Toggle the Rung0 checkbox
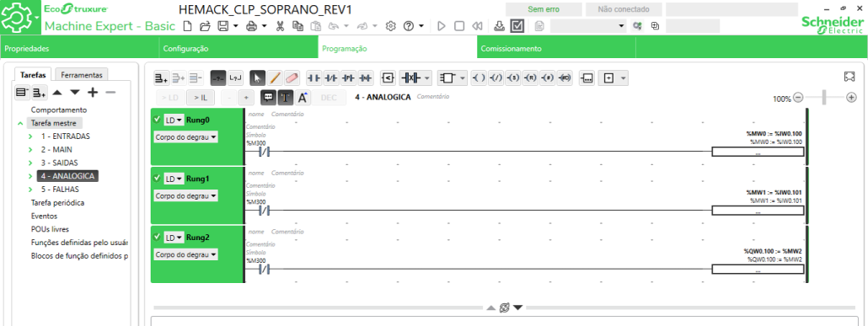 point(158,120)
